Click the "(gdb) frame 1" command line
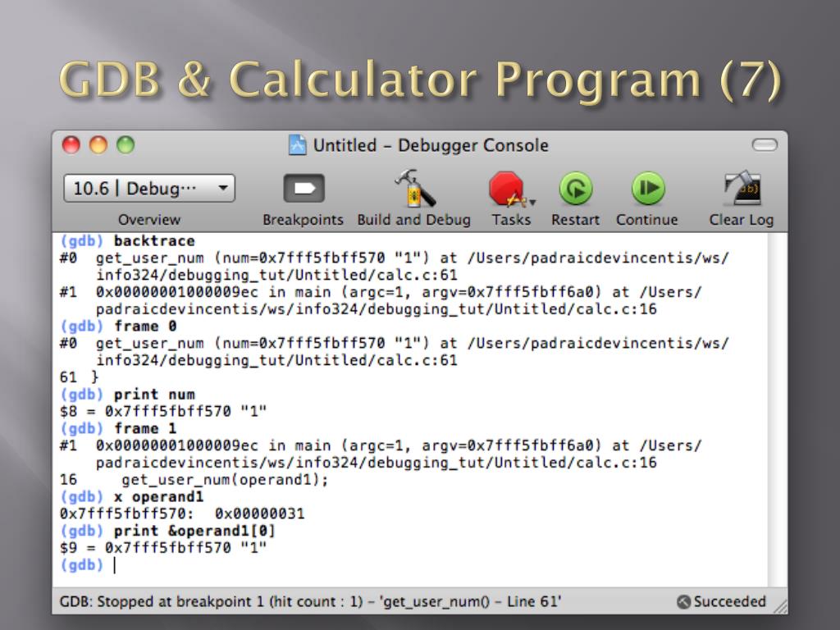840x630 pixels. (118, 428)
